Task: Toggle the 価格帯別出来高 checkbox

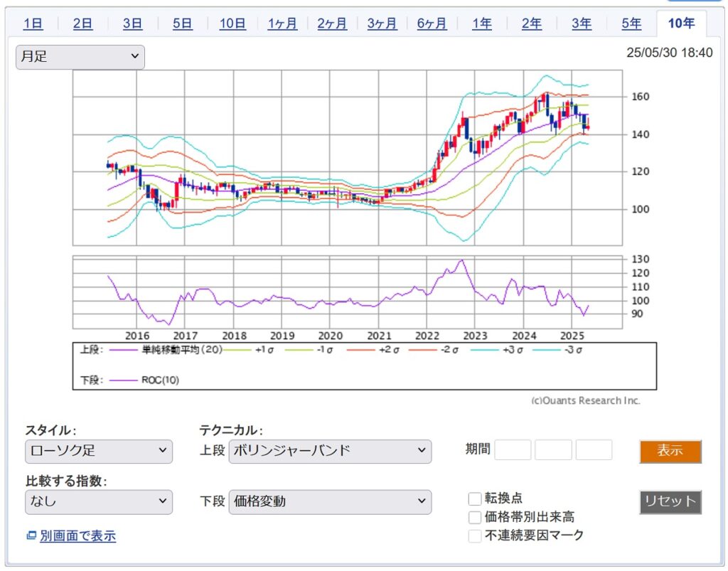Action: pos(475,518)
